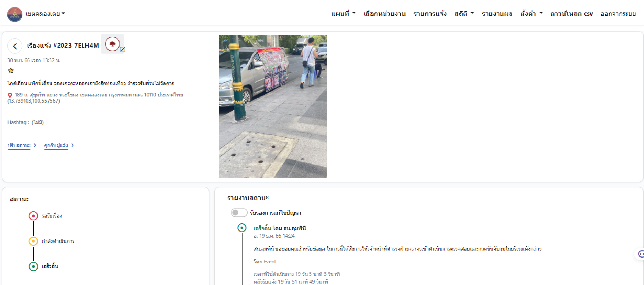Open the reported parked car photo
The height and width of the screenshot is (285, 644).
272,106
